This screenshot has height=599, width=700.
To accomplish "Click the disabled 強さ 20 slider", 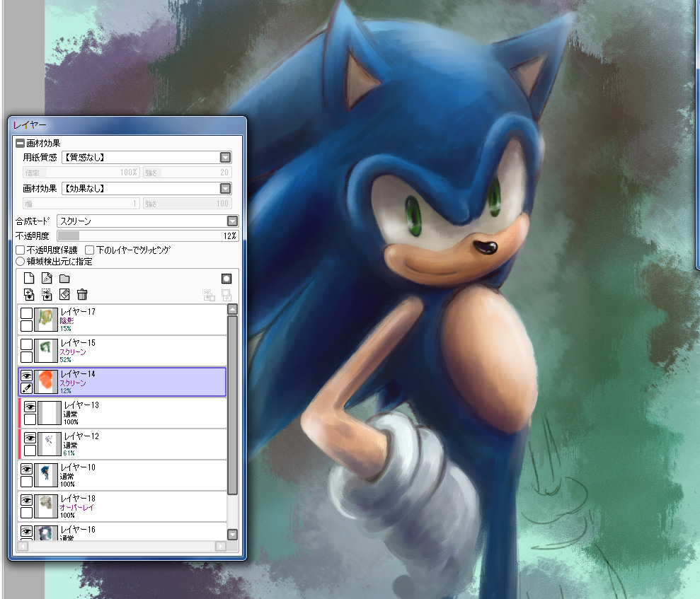I will coord(187,173).
